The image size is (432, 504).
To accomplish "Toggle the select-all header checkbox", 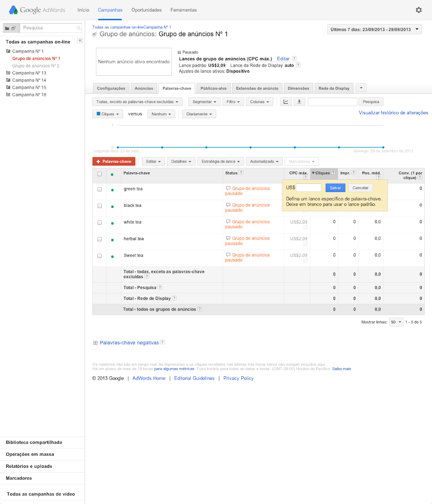I will [x=100, y=174].
